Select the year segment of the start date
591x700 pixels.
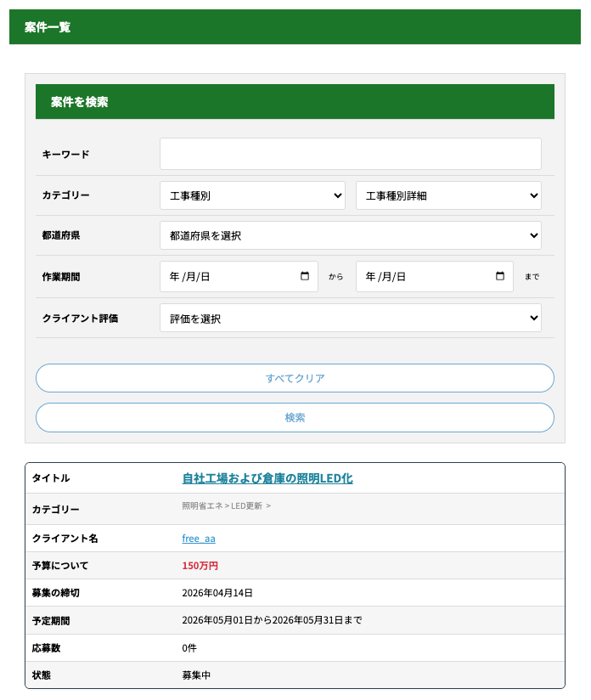coord(174,277)
